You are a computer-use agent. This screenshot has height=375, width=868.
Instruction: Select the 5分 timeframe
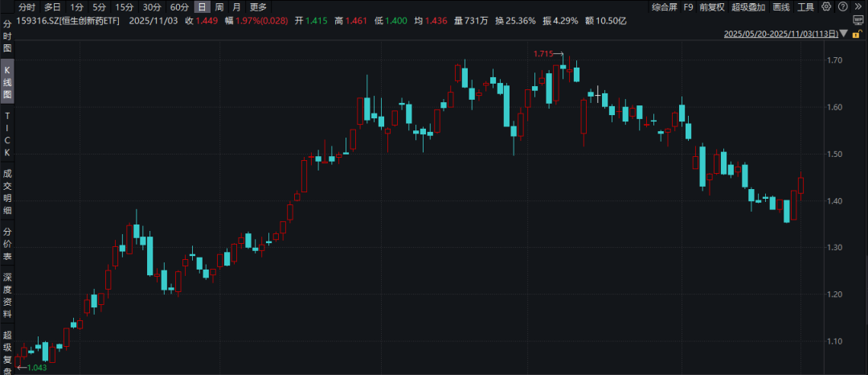coord(98,7)
